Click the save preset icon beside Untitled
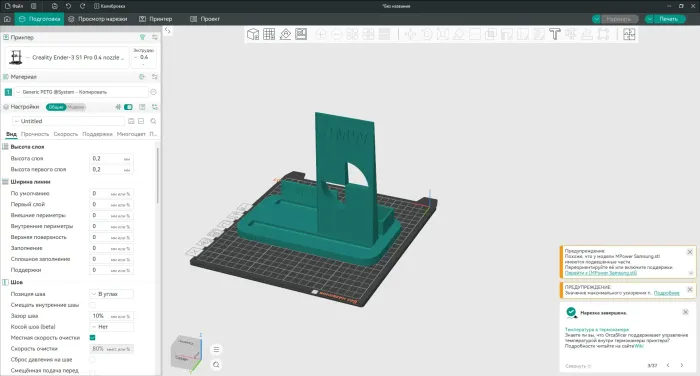Image resolution: width=700 pixels, height=376 pixels. [131, 121]
